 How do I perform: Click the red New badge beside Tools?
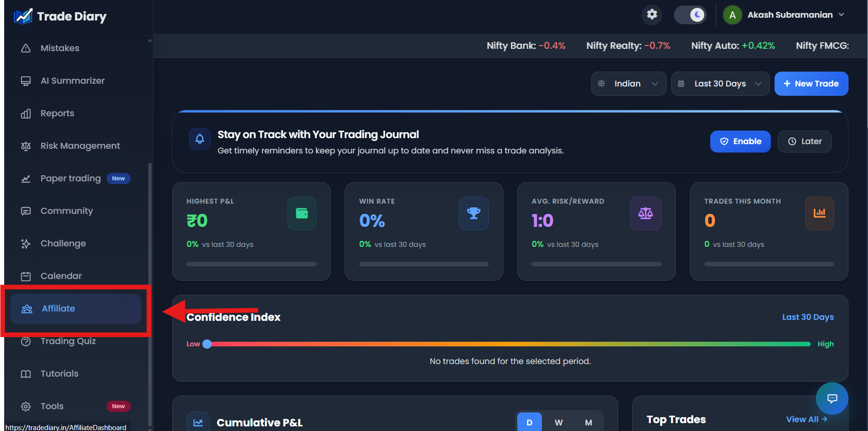[119, 406]
